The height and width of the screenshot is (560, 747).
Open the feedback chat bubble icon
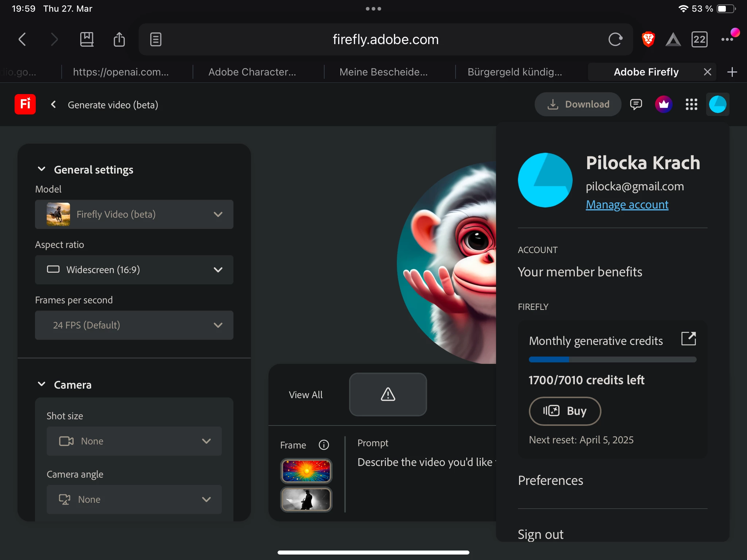636,104
